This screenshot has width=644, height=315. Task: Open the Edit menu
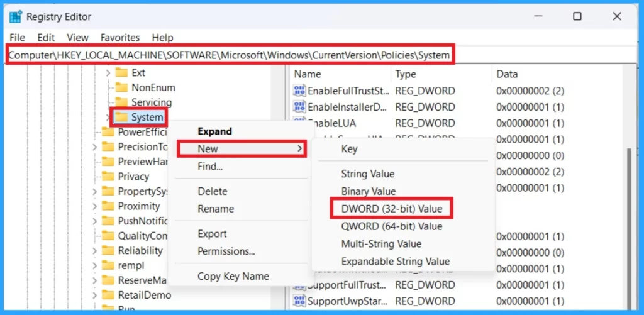pyautogui.click(x=46, y=38)
